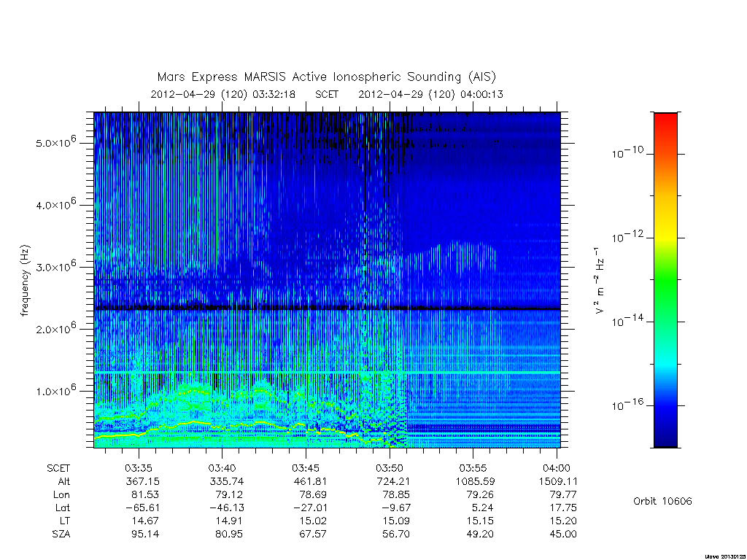Click the red top of the colorbar
The height and width of the screenshot is (560, 747).
(665, 119)
